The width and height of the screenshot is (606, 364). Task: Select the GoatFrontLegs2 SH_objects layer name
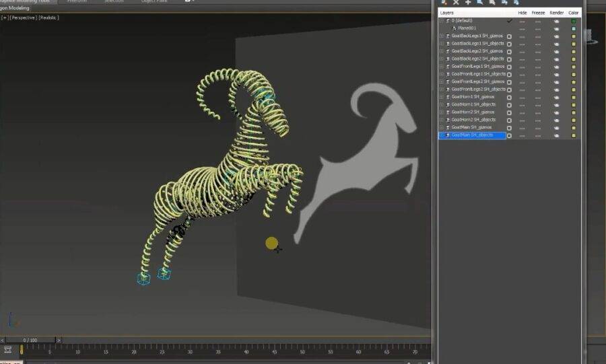pos(478,89)
